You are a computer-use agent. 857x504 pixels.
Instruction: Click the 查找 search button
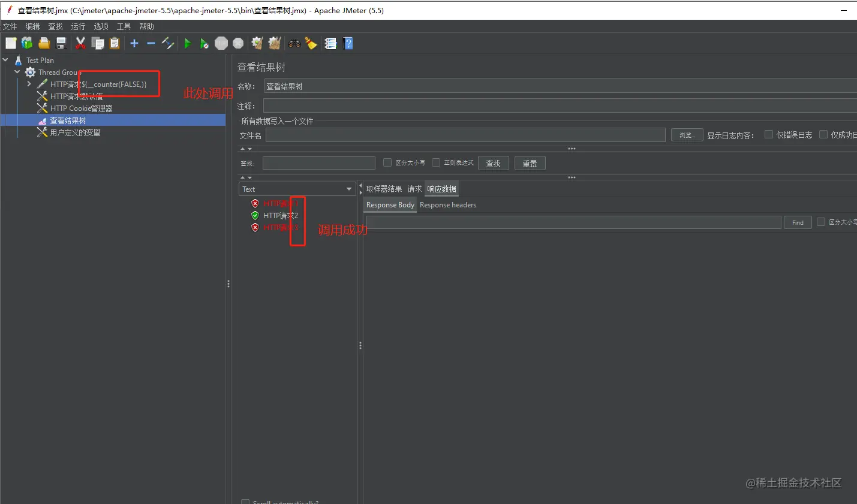coord(493,164)
